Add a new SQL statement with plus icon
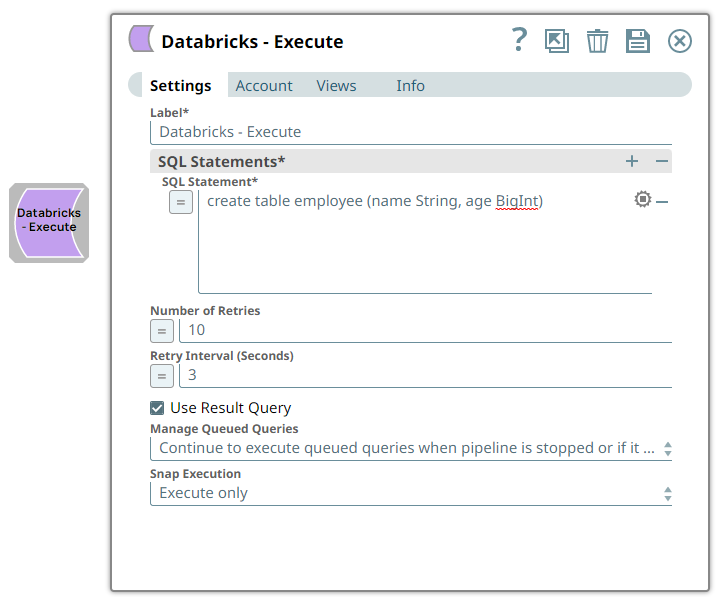 click(x=632, y=161)
